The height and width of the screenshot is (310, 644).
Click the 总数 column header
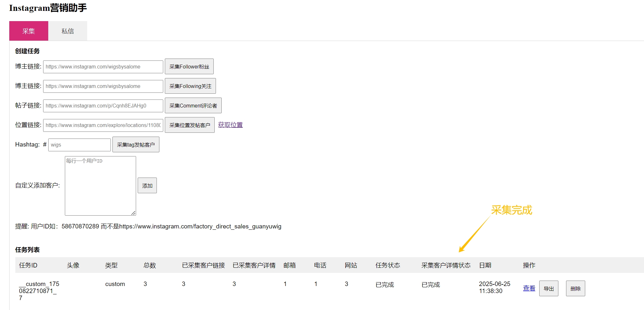coord(150,265)
